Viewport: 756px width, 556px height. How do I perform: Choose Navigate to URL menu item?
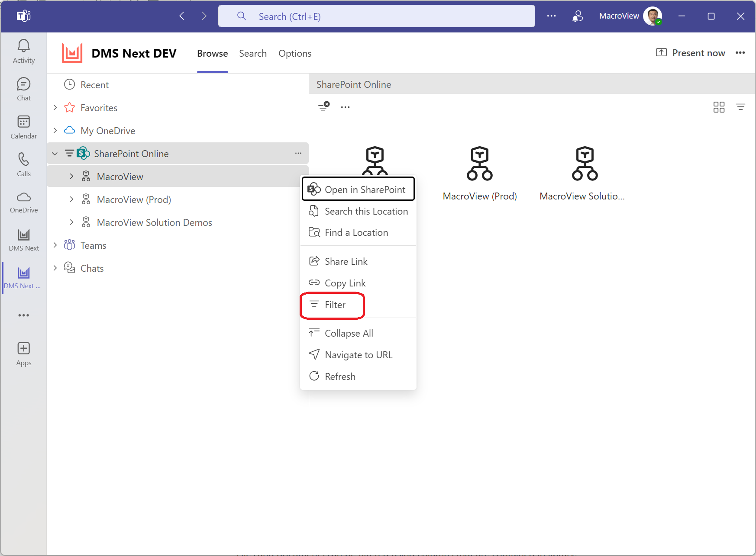click(x=358, y=355)
